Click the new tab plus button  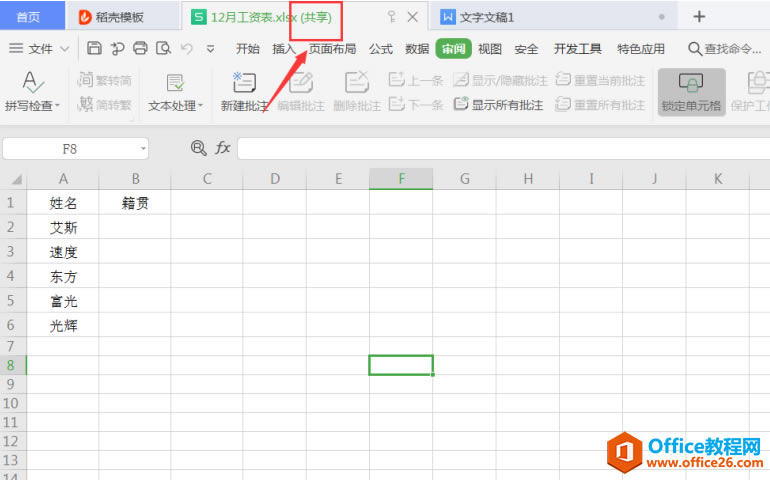pos(699,17)
